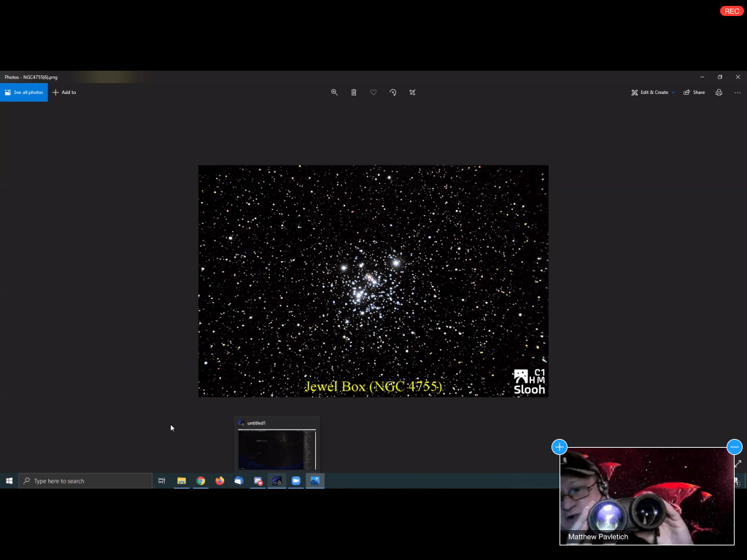This screenshot has height=560, width=747.
Task: Open the three-dot See more menu
Action: pos(738,93)
